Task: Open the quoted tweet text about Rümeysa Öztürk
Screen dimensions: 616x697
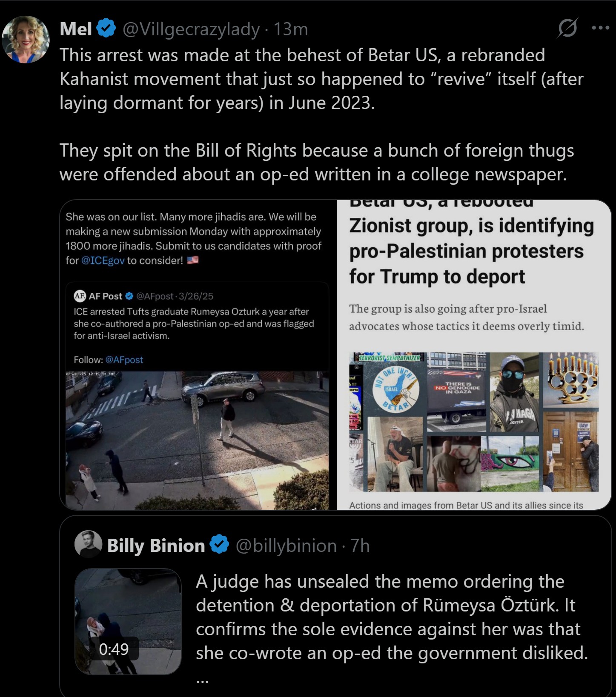Action: coord(392,617)
